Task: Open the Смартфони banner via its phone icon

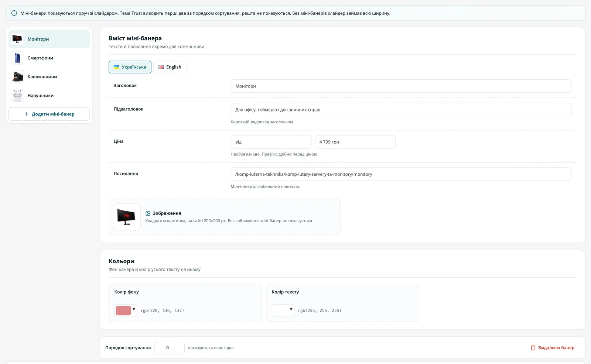Action: tap(17, 58)
